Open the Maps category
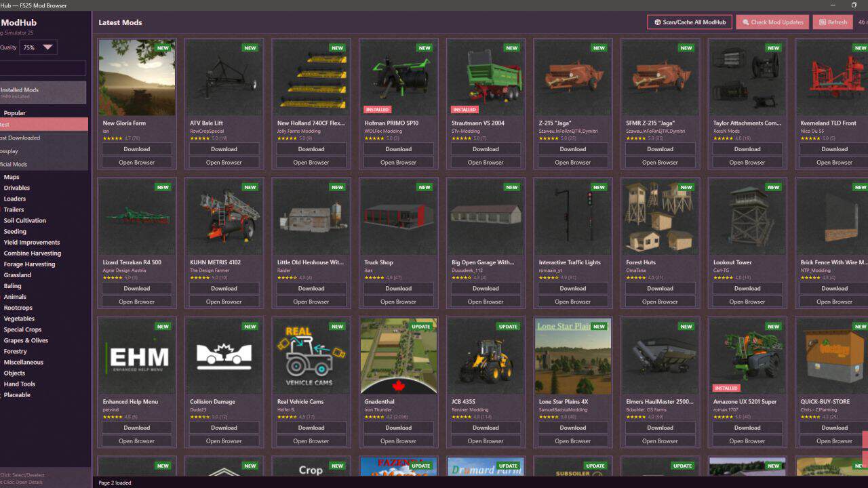Viewport: 868px width, 488px height. coord(12,177)
